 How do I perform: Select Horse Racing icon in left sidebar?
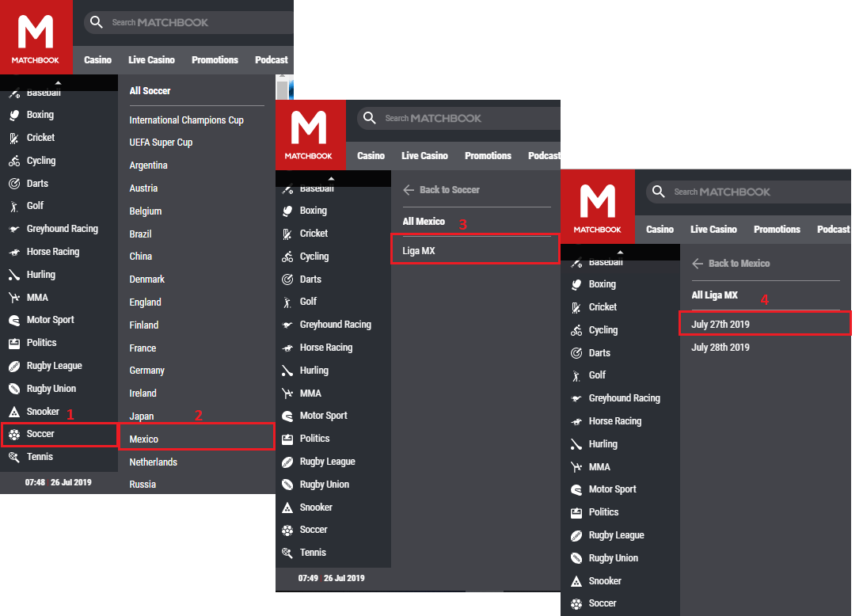14,252
